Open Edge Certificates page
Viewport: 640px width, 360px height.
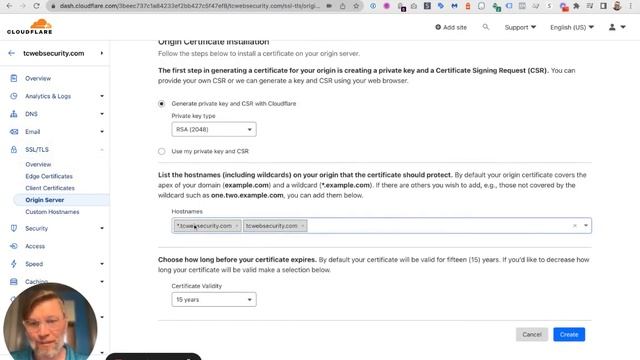(49, 176)
